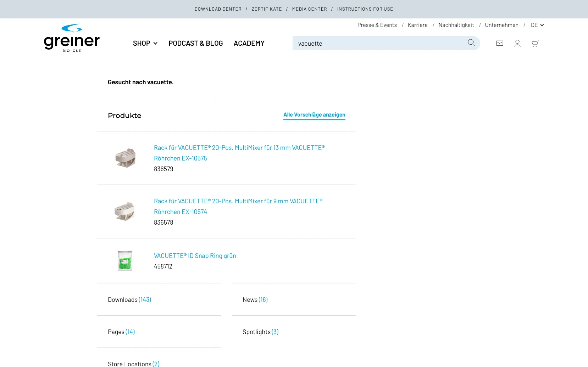The width and height of the screenshot is (588, 367).
Task: Open Store Locations (2) results
Action: pyautogui.click(x=134, y=364)
